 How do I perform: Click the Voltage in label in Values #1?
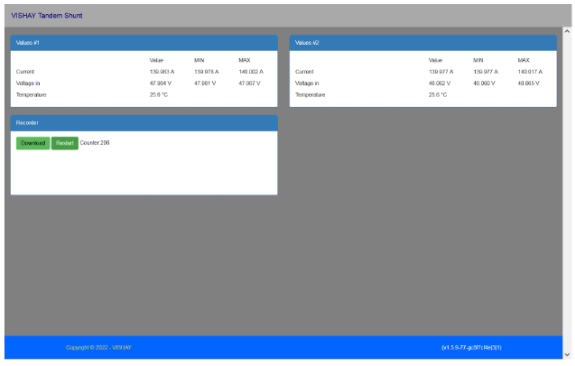point(28,83)
